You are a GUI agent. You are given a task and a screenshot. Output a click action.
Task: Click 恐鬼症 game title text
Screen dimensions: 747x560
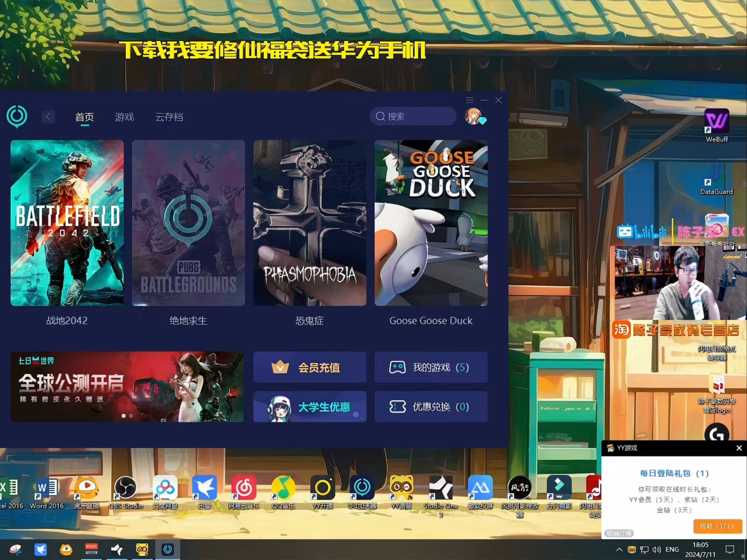pos(310,320)
